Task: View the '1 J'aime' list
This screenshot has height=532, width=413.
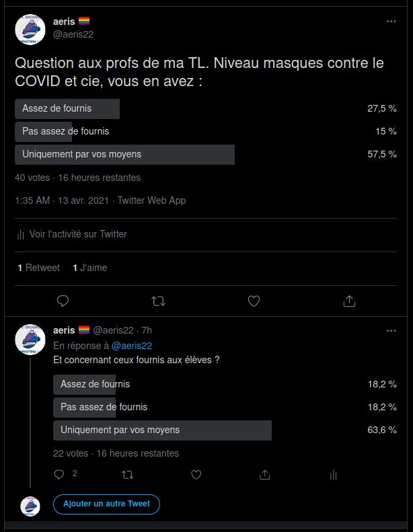Action: click(90, 268)
